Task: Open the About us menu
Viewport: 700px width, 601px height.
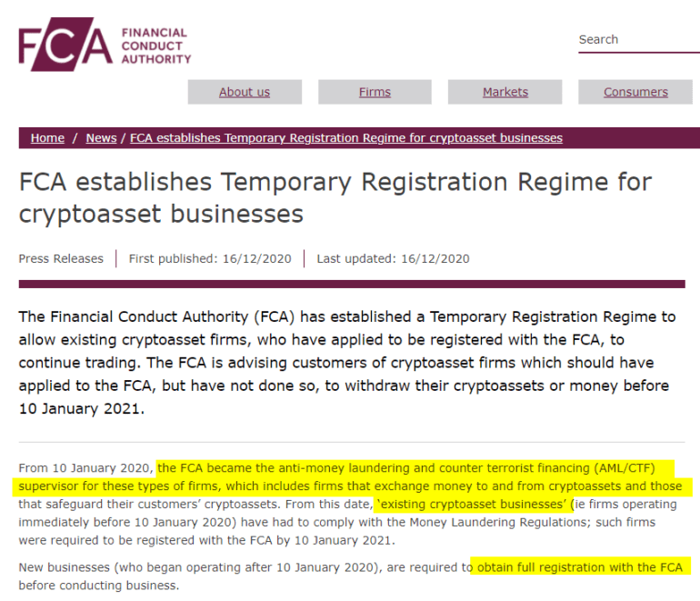Action: click(245, 92)
